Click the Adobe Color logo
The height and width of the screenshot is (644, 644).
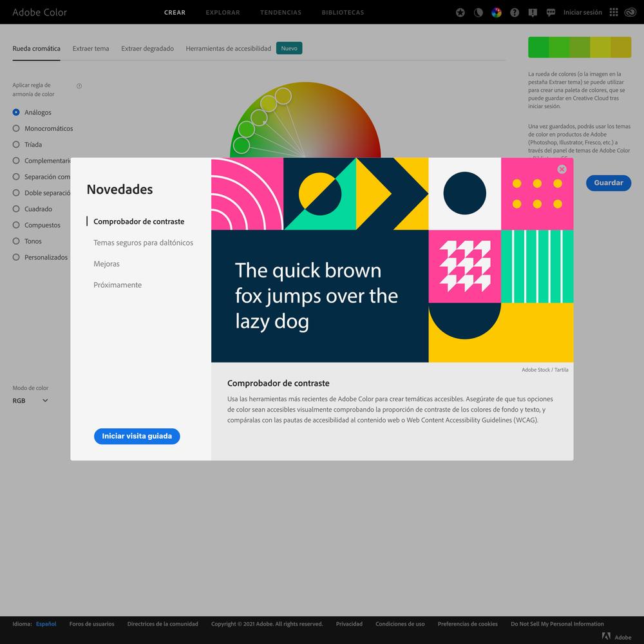click(x=39, y=12)
